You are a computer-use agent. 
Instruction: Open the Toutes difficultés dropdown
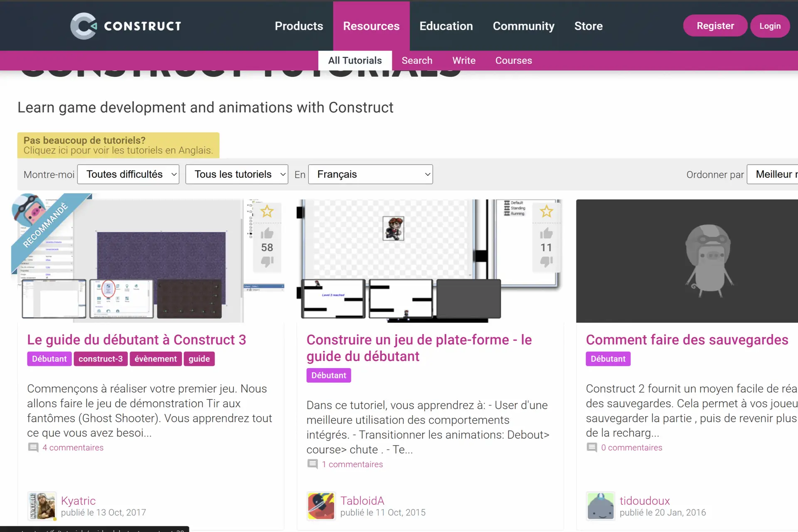(x=128, y=175)
